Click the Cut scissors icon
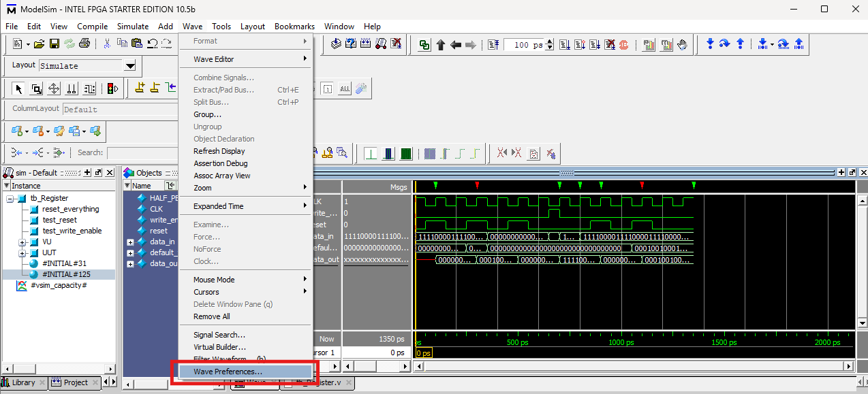Image resolution: width=868 pixels, height=394 pixels. click(107, 44)
